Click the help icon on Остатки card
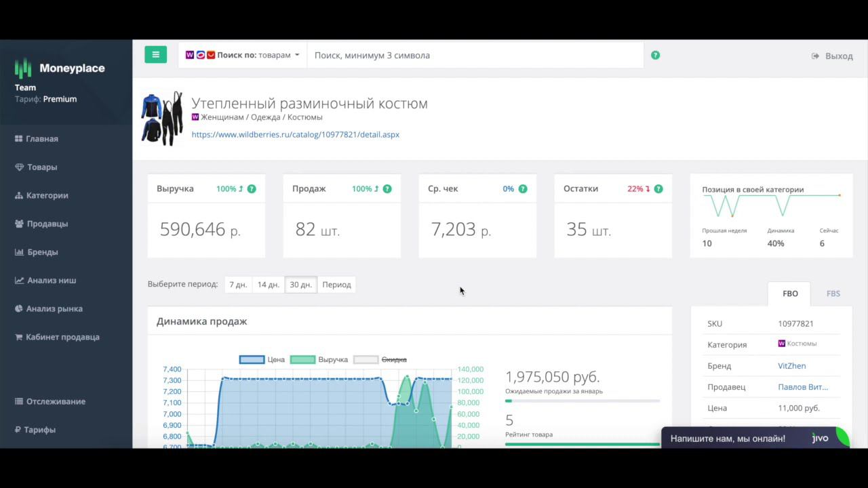The image size is (868, 488). [658, 188]
